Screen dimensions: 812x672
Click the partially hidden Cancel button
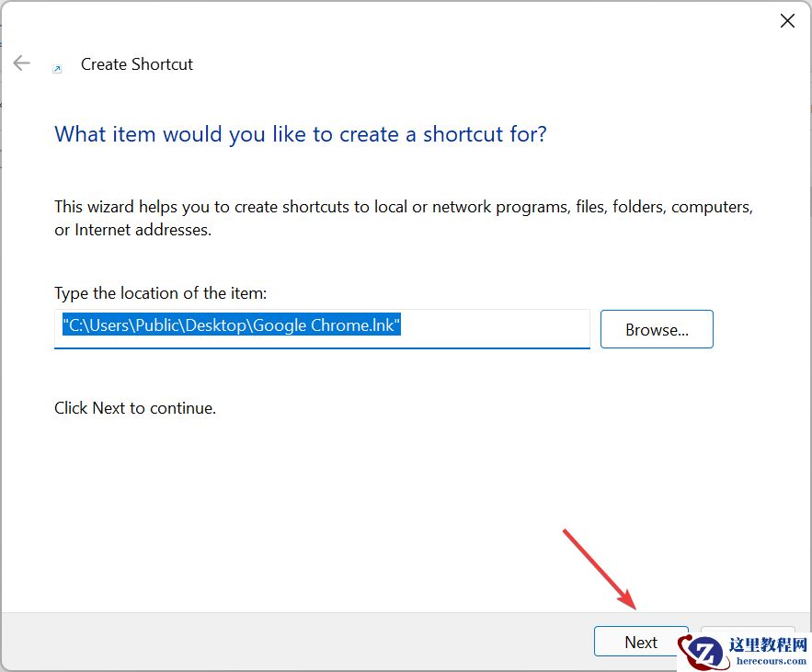click(x=748, y=634)
